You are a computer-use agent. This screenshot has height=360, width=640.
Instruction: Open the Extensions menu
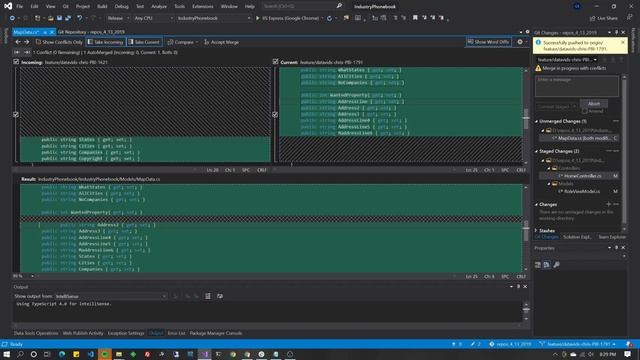coord(202,7)
